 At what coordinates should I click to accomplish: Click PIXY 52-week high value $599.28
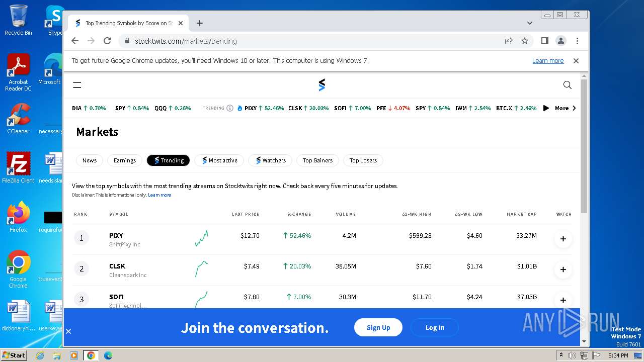pos(420,235)
